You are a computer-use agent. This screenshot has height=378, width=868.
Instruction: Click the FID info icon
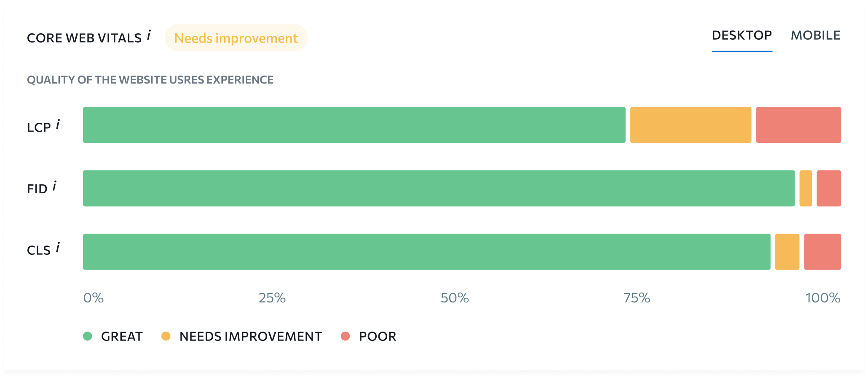pyautogui.click(x=54, y=186)
